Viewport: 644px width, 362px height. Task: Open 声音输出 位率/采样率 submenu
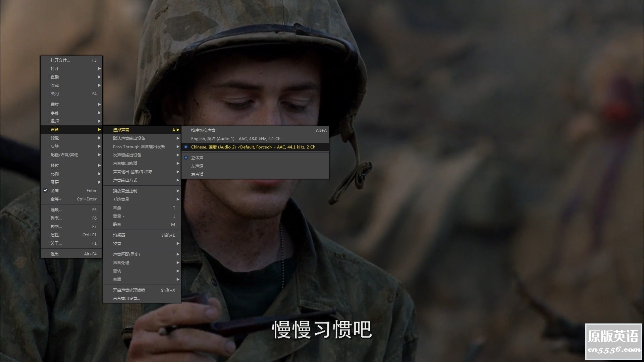tap(142, 172)
